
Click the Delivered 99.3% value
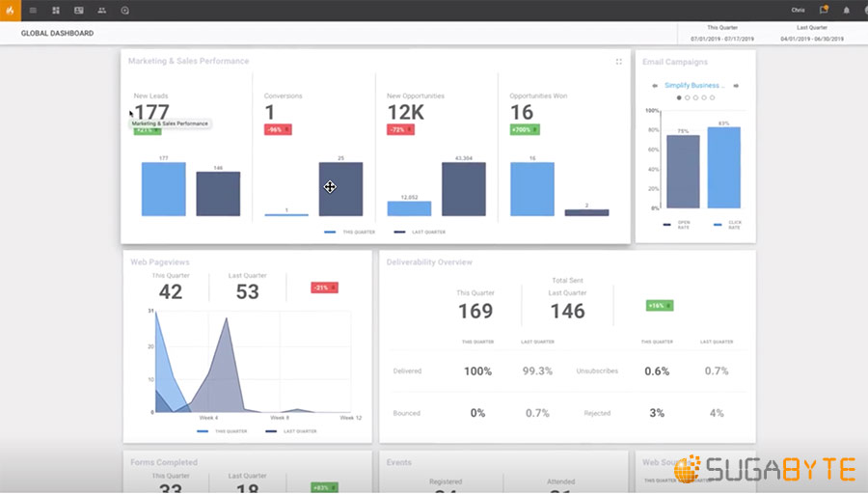tap(537, 371)
